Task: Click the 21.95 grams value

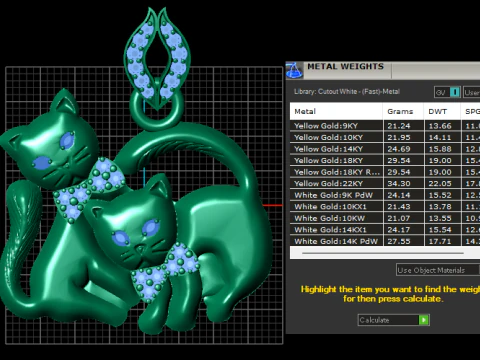Action: [399, 137]
